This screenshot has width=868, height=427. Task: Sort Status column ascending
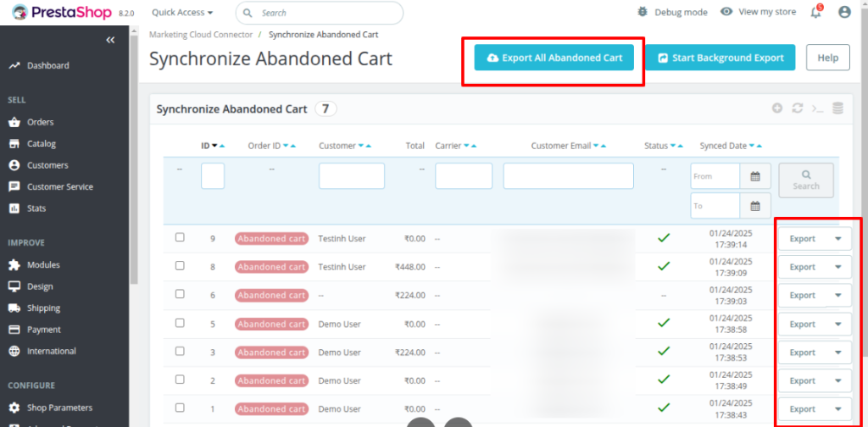coord(681,146)
